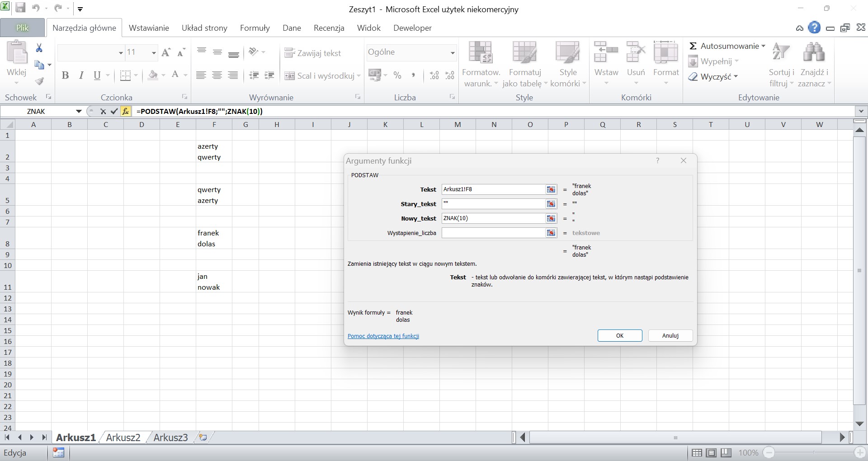Switch to the Arkusz2 sheet tab

123,437
